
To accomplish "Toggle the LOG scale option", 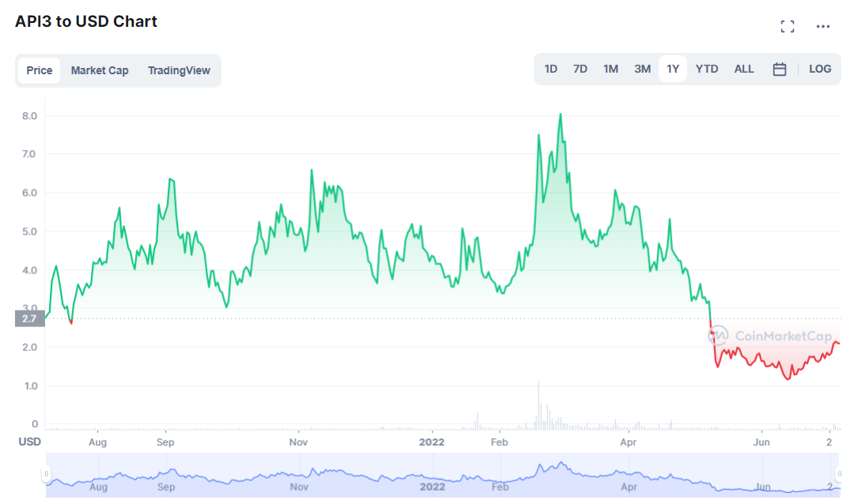I will pos(820,70).
